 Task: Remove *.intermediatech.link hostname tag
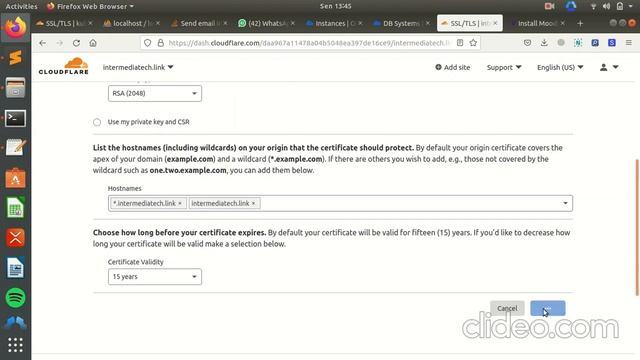click(180, 203)
